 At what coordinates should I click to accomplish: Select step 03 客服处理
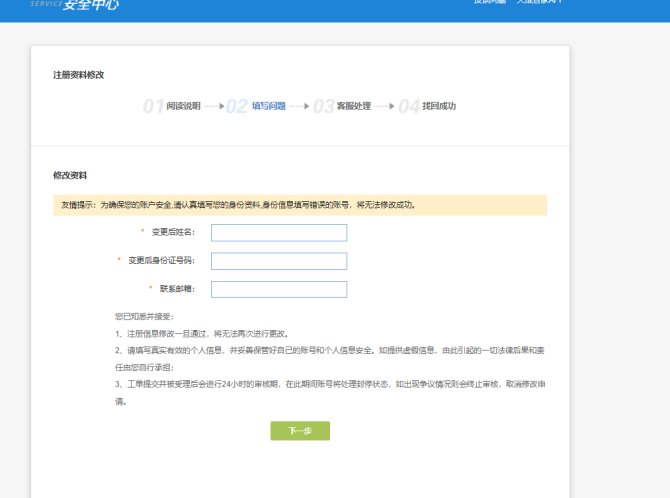click(x=342, y=106)
